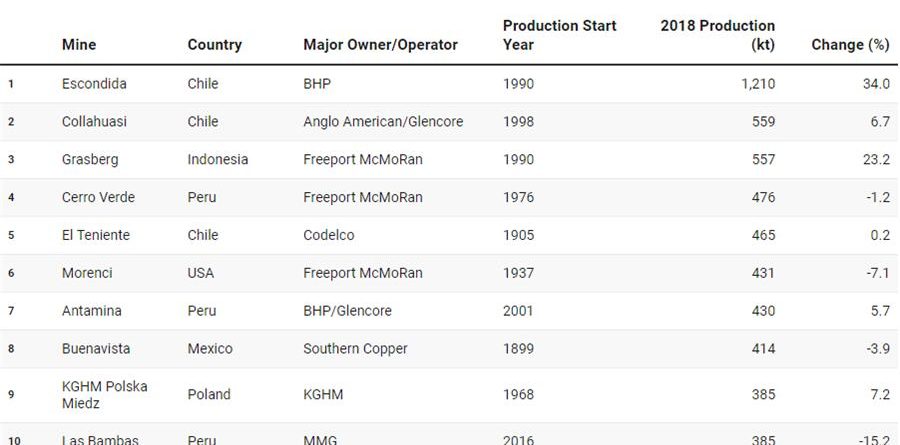Screen dimensions: 900x445
Task: Select the Antamina mine cell
Action: click(91, 312)
